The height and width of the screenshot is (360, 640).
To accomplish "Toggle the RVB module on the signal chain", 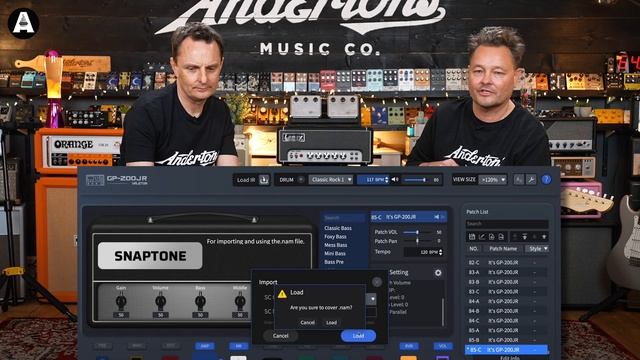I will (409, 346).
